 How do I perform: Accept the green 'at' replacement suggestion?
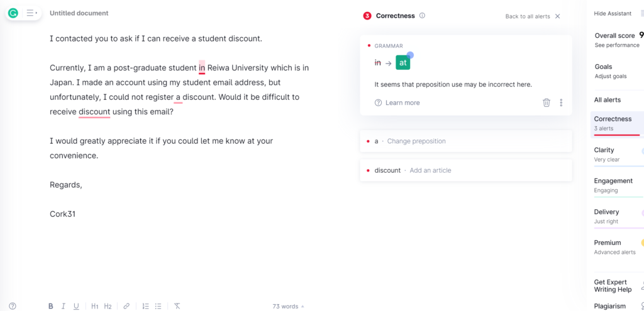coord(403,63)
